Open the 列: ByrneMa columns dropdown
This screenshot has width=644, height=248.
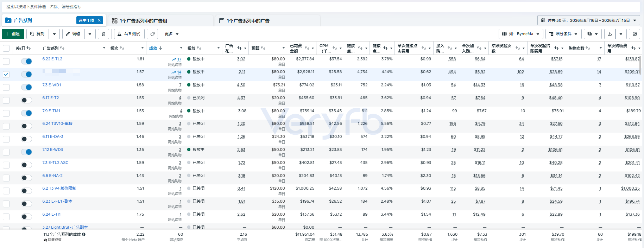click(520, 34)
